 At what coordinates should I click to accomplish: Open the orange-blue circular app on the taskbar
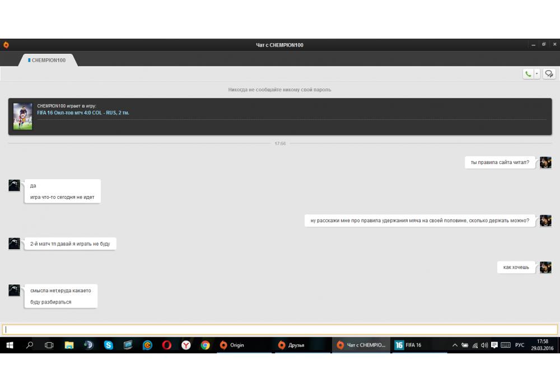[x=147, y=345]
